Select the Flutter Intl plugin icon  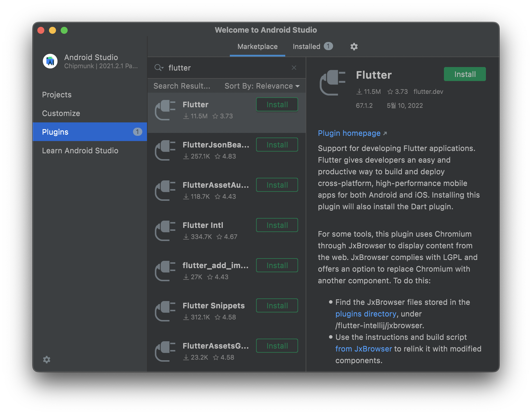165,231
